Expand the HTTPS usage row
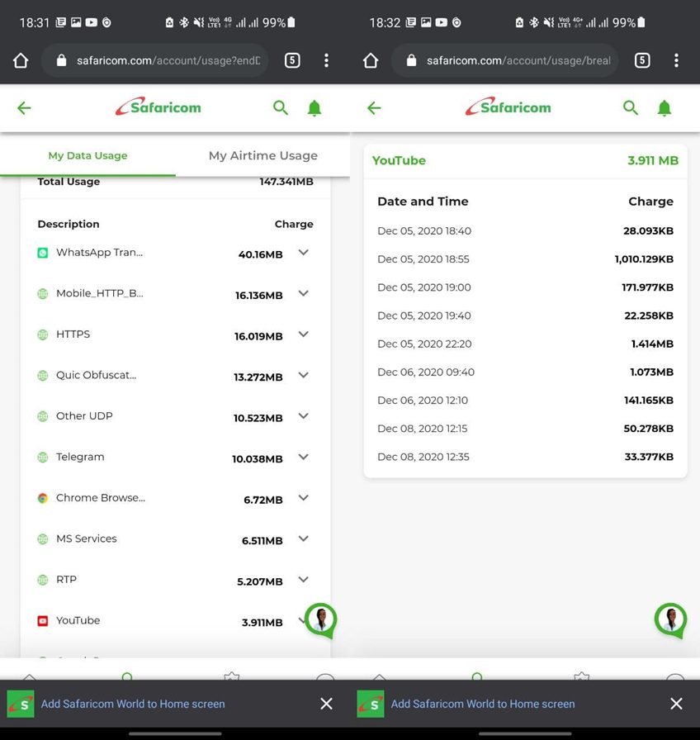This screenshot has width=700, height=740. [x=303, y=334]
